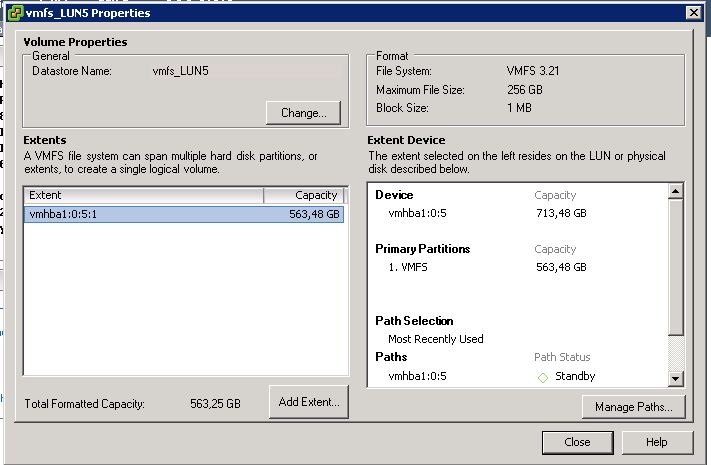Click the Block Size label
Screen dimensions: 711x465
coord(402,108)
